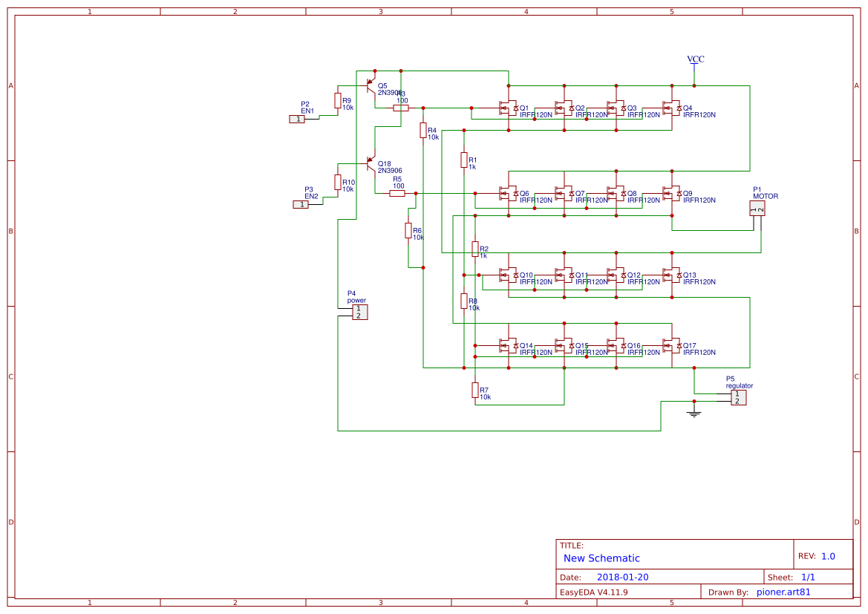This screenshot has width=868, height=614.
Task: Select resistor R9 10k symbol
Action: pyautogui.click(x=337, y=102)
